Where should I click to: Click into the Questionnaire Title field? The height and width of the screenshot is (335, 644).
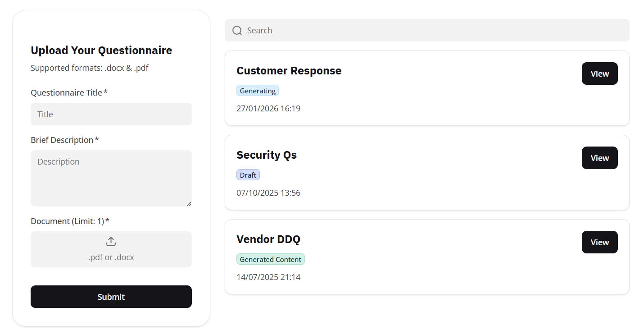[111, 114]
